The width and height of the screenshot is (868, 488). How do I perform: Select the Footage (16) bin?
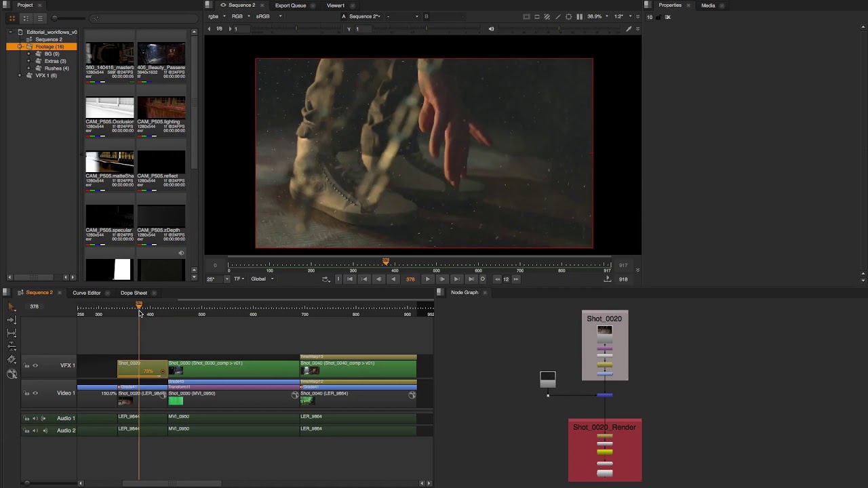tap(42, 47)
